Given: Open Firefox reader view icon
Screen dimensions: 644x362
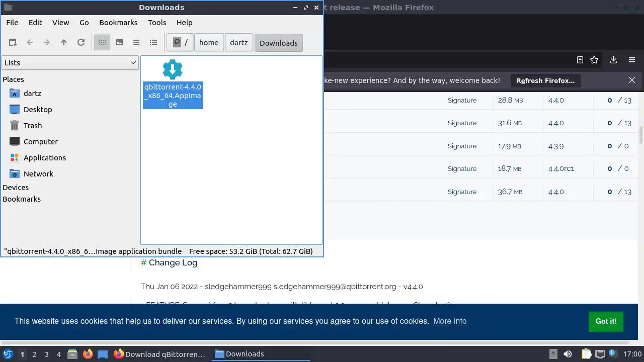Looking at the screenshot, I should (580, 60).
